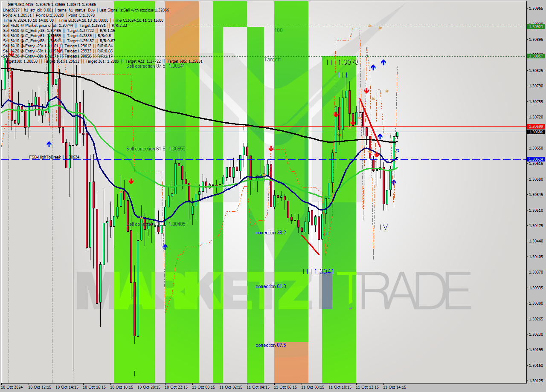The image size is (546, 392).
Task: Click '11 Oct 10:15' on the time axis
Action: point(340,387)
